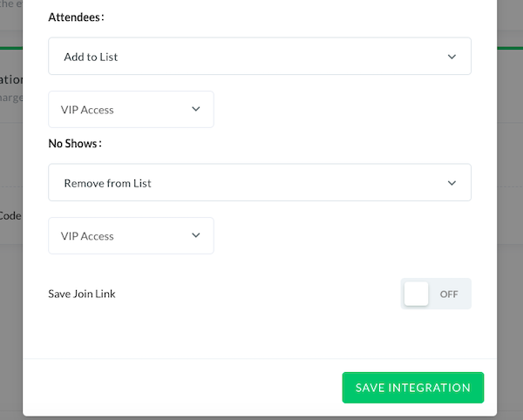This screenshot has height=420, width=523.
Task: Click the Save Integration button
Action: coord(412,388)
